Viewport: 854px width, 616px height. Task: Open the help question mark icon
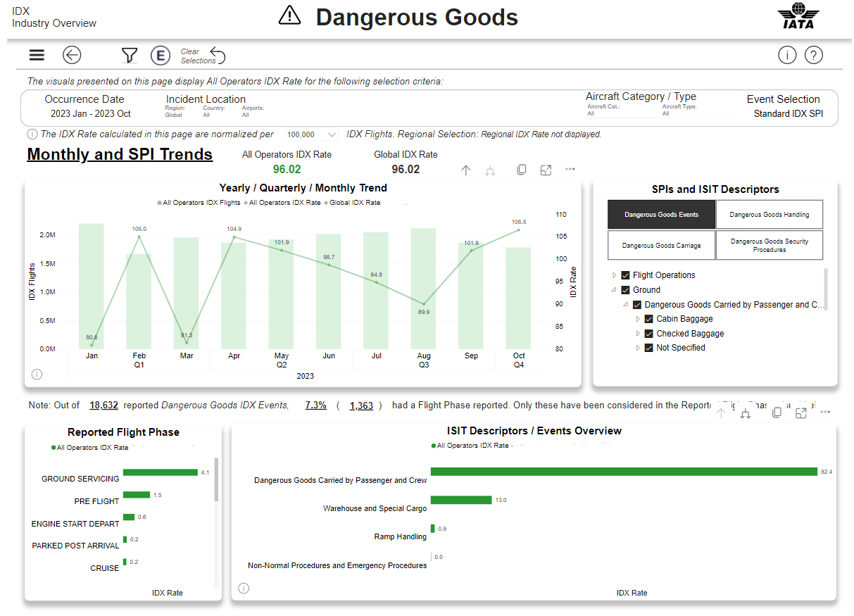click(813, 55)
